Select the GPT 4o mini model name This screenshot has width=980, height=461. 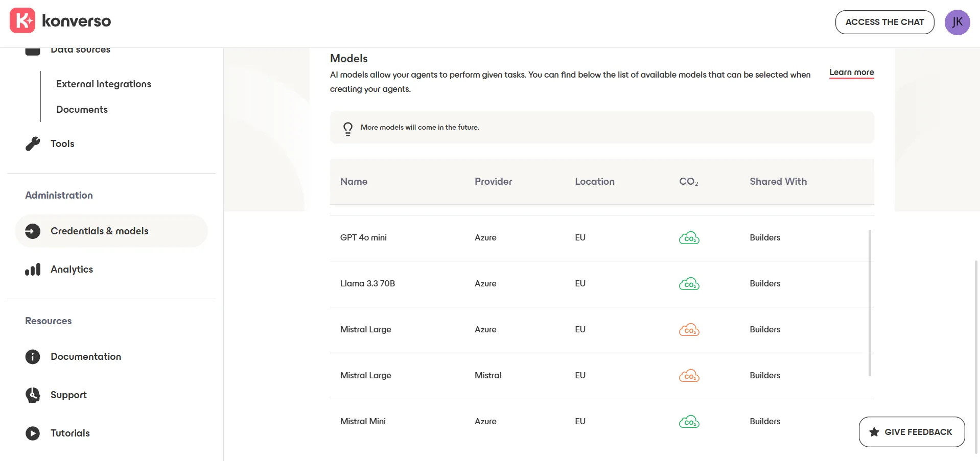[x=363, y=238]
